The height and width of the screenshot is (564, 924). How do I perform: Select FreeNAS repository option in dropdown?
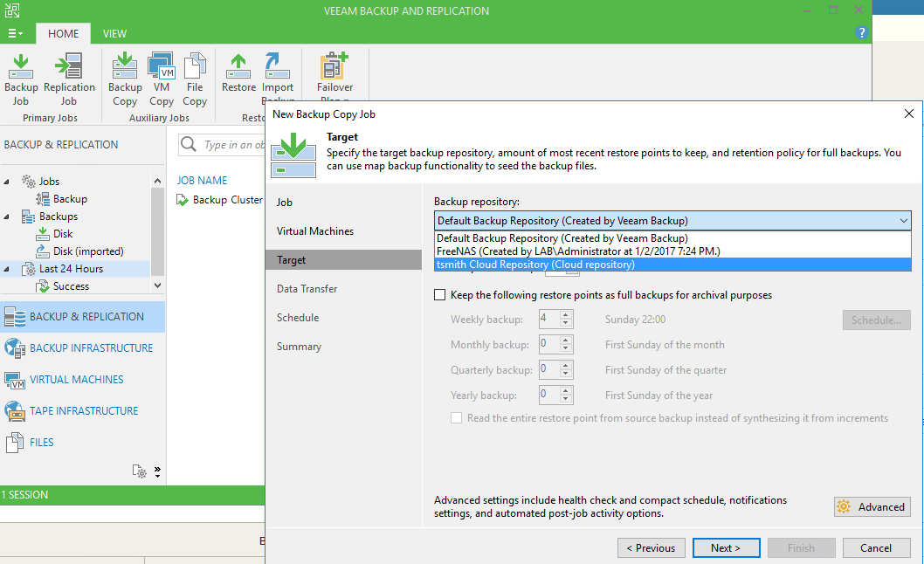[578, 251]
